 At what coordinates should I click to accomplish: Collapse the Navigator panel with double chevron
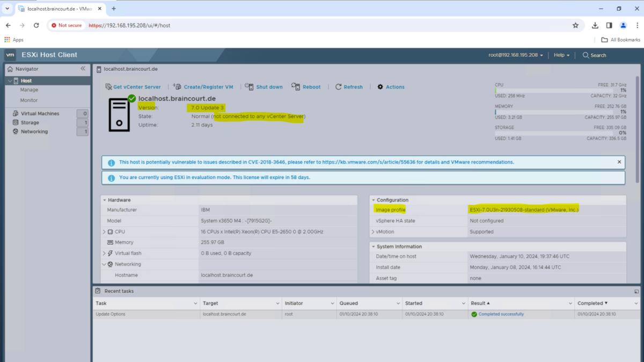coord(83,69)
